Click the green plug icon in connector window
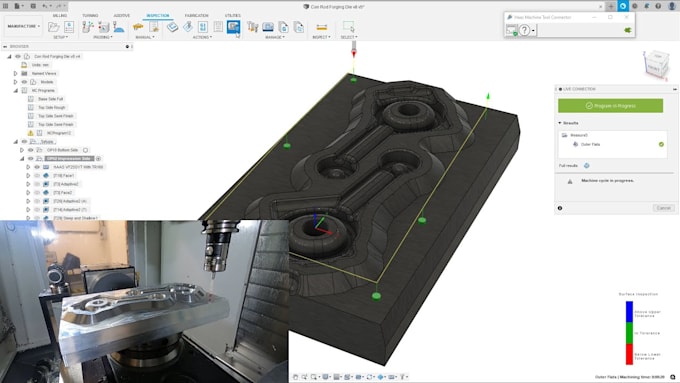680x383 pixels. 627,30
